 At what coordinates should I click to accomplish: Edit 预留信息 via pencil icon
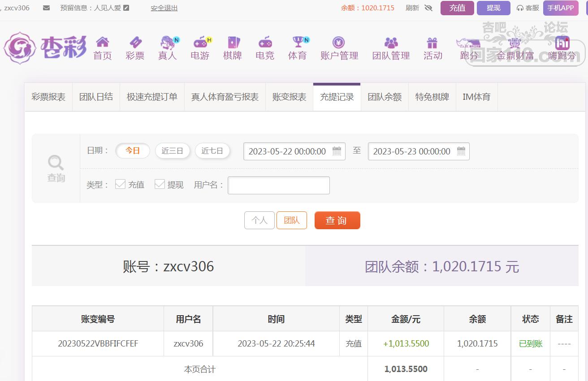point(126,8)
